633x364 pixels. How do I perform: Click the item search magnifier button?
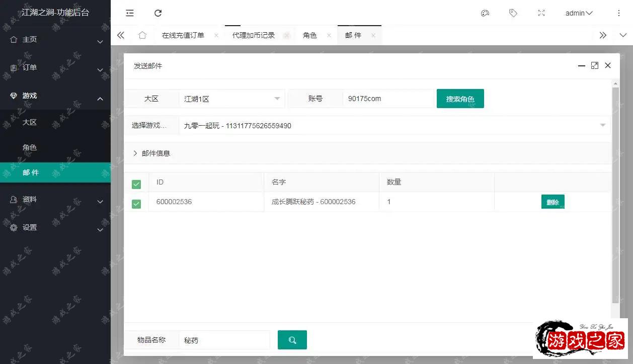pos(292,340)
